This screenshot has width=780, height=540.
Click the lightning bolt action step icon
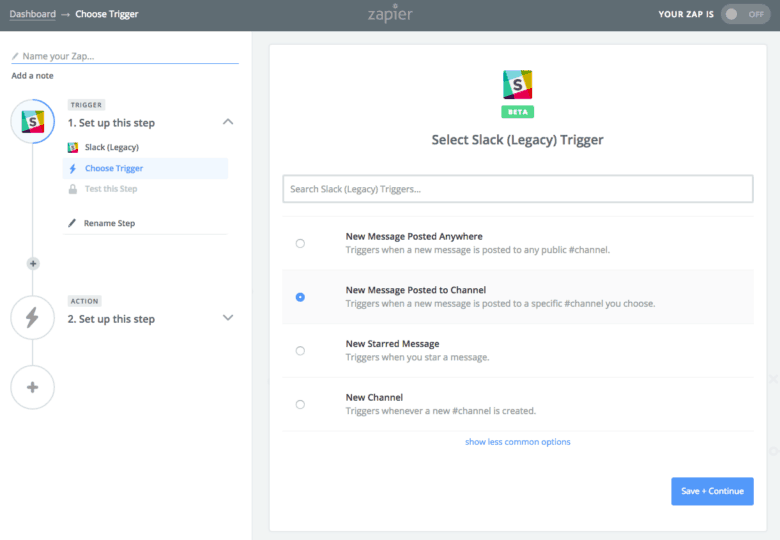[x=32, y=318]
